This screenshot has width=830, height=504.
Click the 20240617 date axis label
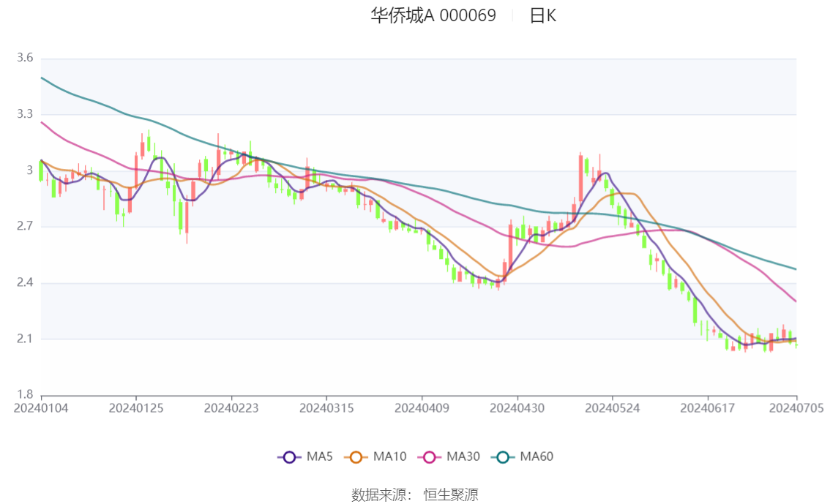tap(708, 408)
